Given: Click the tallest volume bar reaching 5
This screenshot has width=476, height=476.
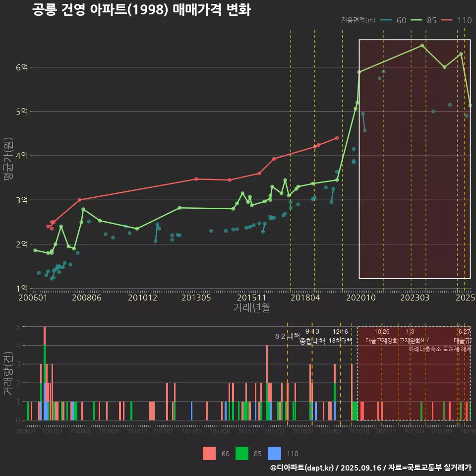Looking at the screenshot, I should click(x=45, y=373).
